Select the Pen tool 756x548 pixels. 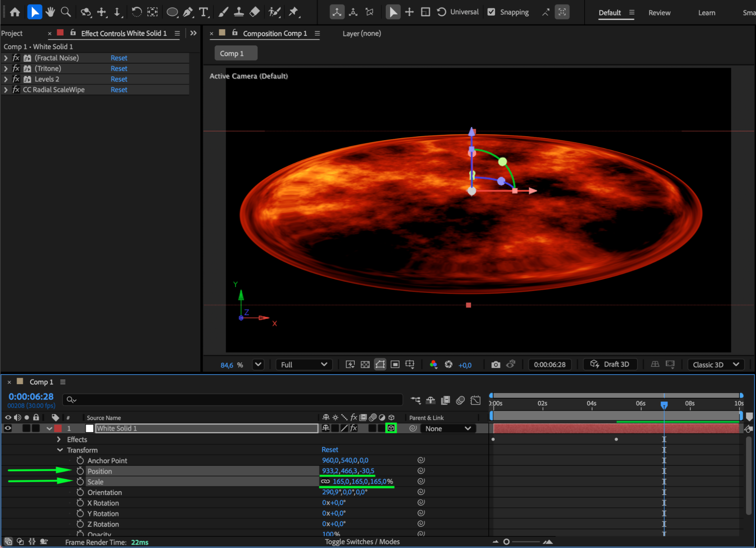188,12
